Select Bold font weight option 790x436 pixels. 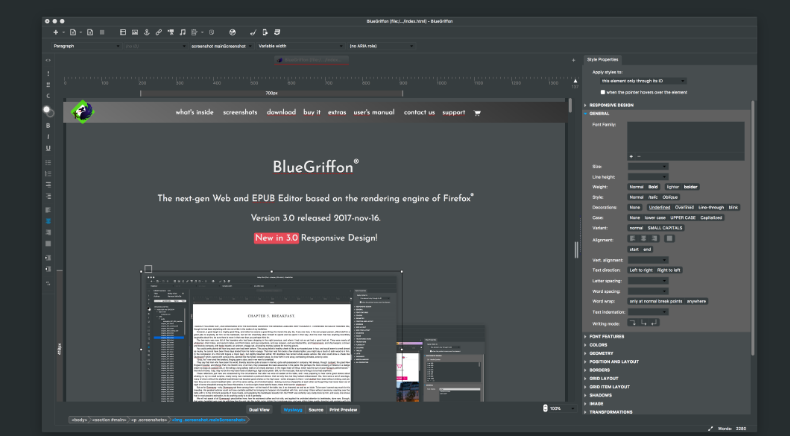[653, 187]
